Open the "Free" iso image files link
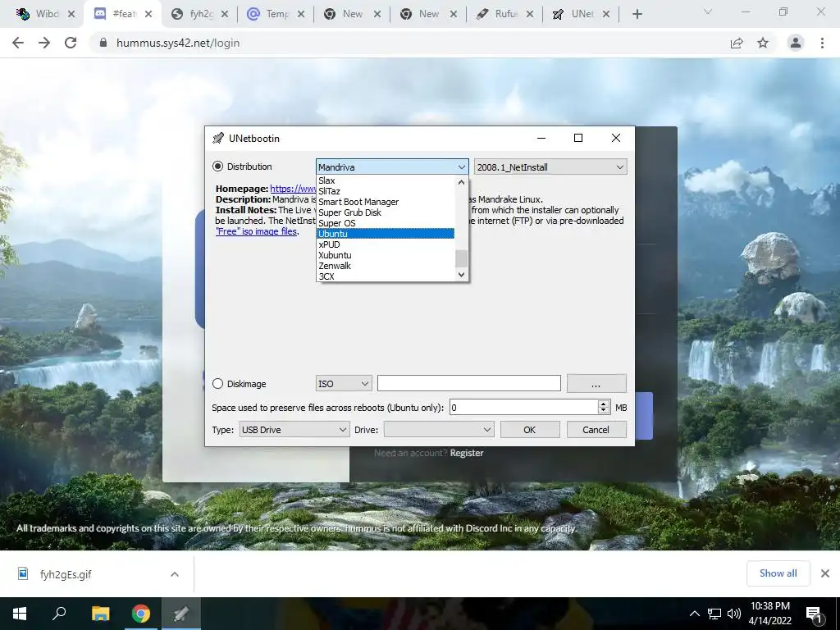 coord(257,231)
